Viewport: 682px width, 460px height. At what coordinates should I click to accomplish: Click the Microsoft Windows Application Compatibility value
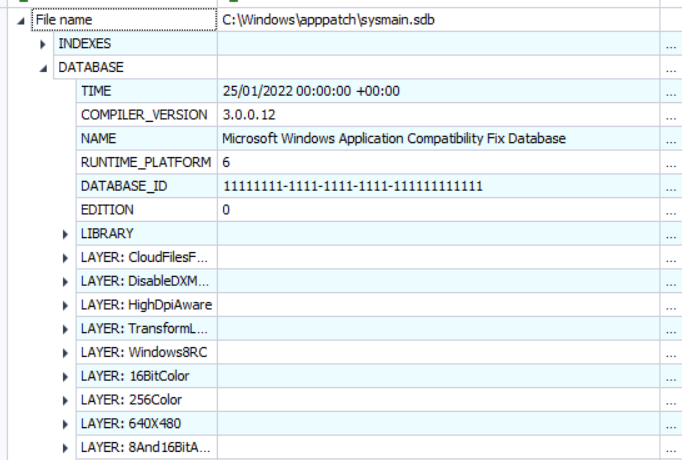pyautogui.click(x=394, y=138)
